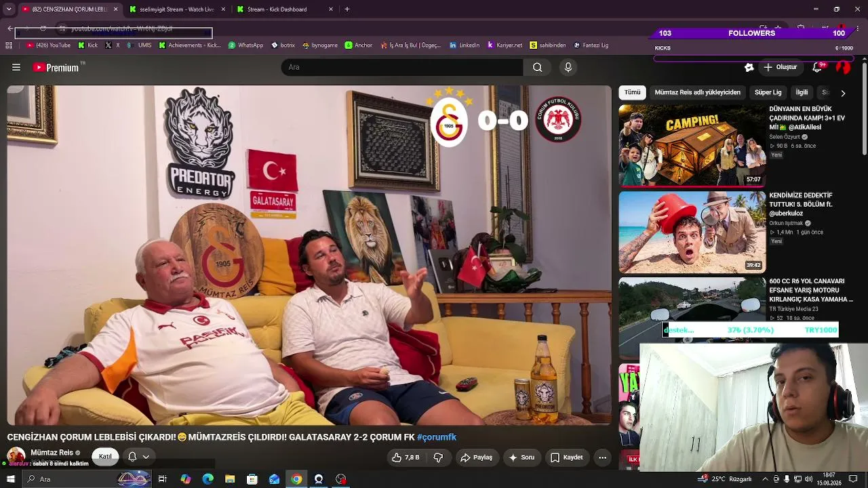Open Outlook from the taskbar
Image resolution: width=868 pixels, height=488 pixels.
tap(275, 479)
